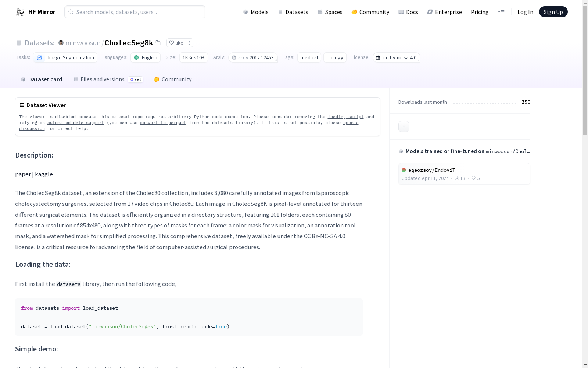Open the kaggle link
588x368 pixels.
[44, 174]
